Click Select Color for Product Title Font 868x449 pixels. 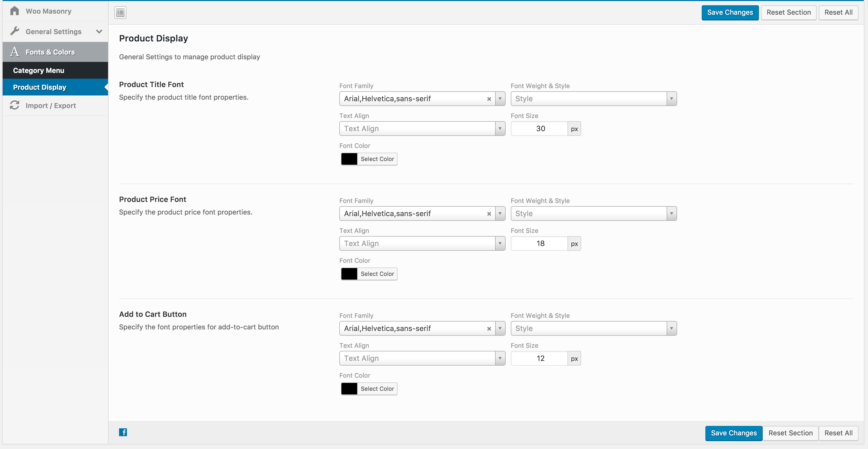377,159
